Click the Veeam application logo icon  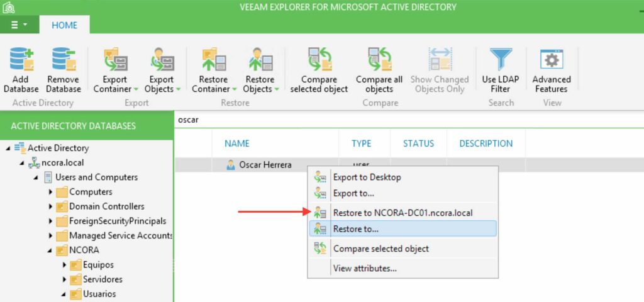[x=9, y=7]
